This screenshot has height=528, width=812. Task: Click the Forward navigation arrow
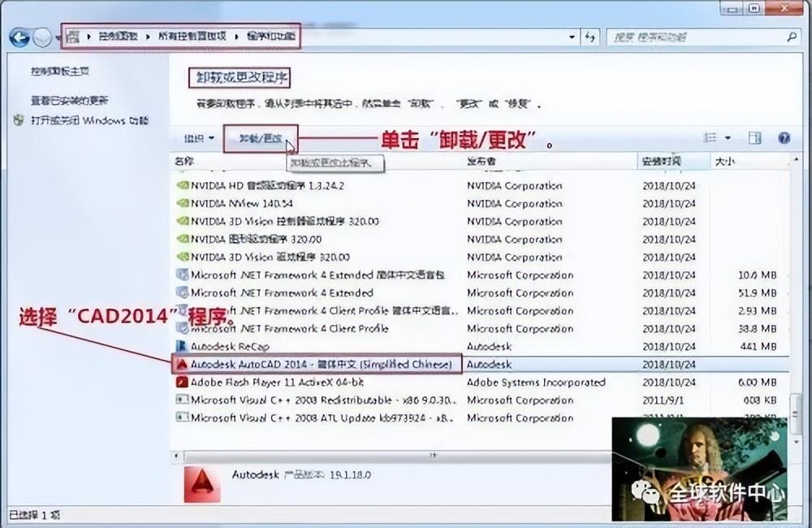42,38
